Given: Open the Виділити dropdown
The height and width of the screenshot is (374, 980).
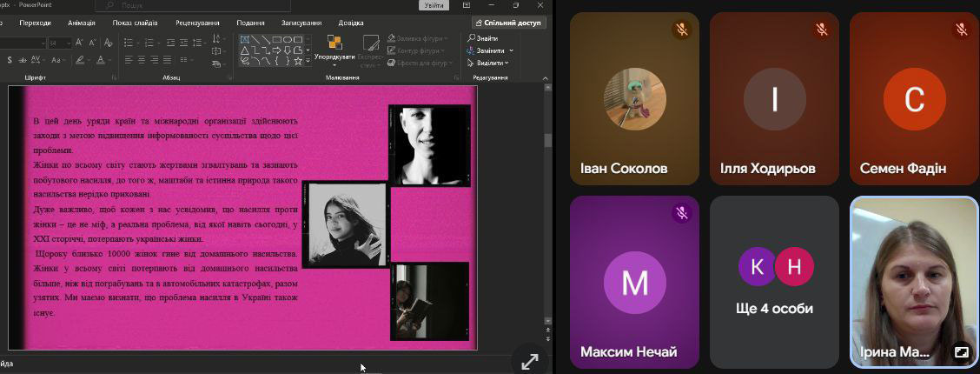Looking at the screenshot, I should point(489,63).
